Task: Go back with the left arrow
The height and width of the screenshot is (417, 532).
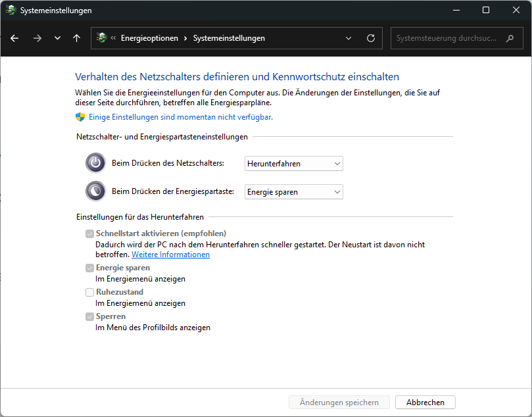Action: pos(14,38)
